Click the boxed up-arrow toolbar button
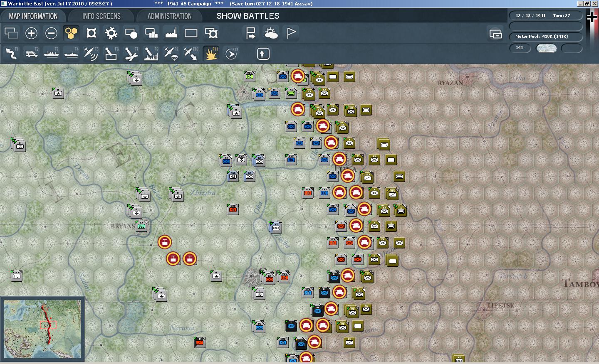The height and width of the screenshot is (364, 599). (263, 54)
